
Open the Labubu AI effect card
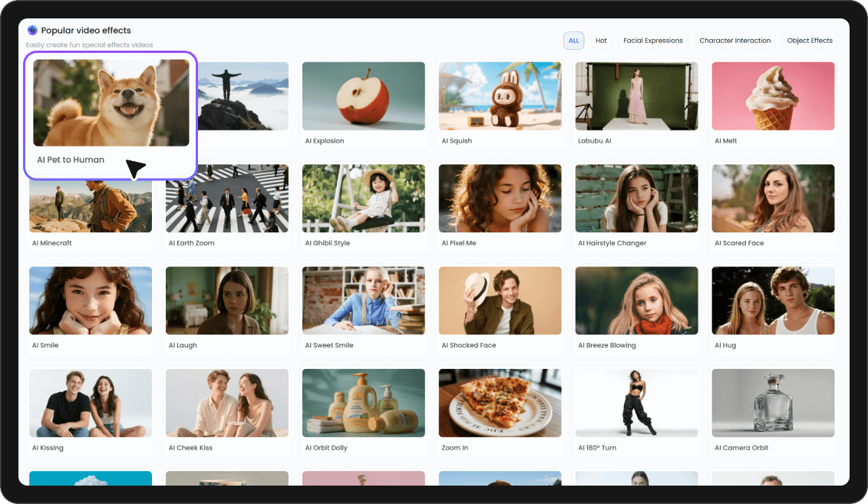click(x=636, y=96)
